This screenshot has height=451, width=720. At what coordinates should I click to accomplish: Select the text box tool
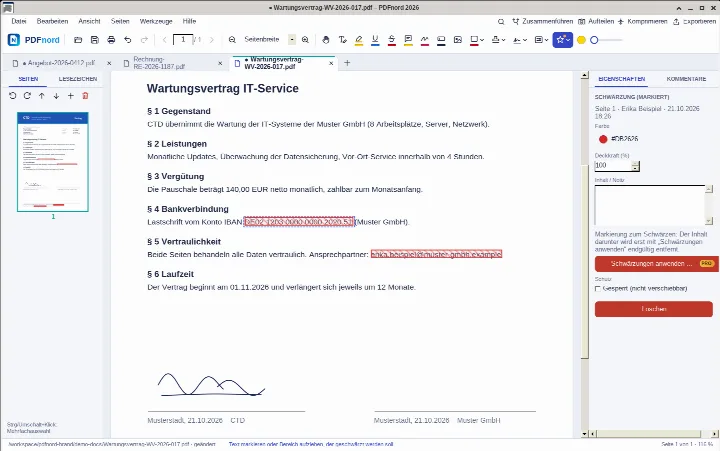pyautogui.click(x=441, y=40)
